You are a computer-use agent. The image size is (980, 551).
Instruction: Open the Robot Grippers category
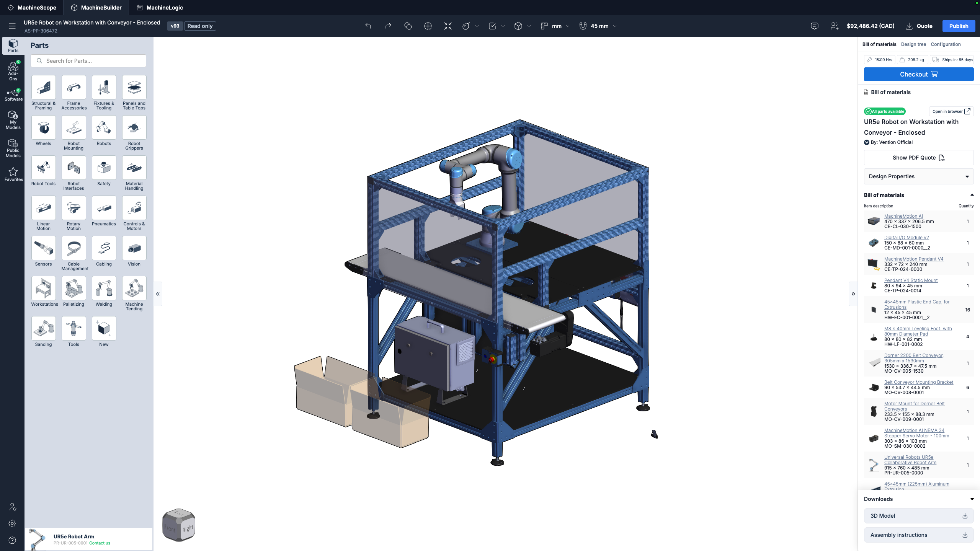tap(134, 133)
